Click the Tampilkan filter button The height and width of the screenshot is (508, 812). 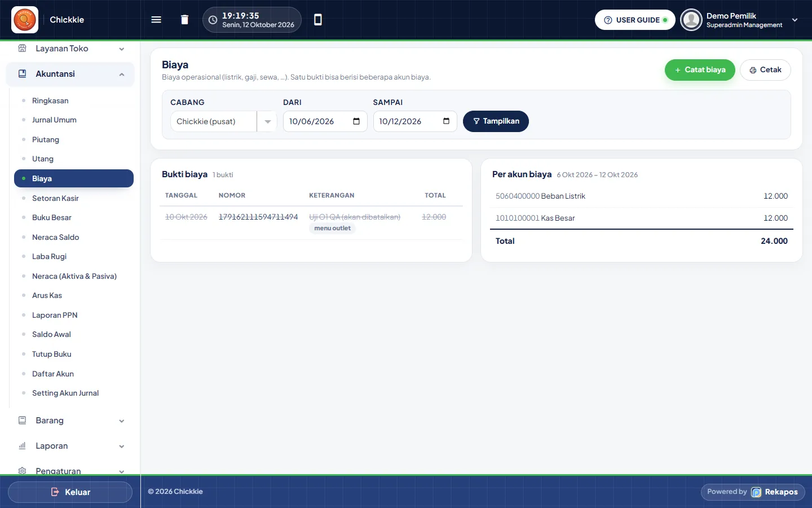[x=496, y=121]
